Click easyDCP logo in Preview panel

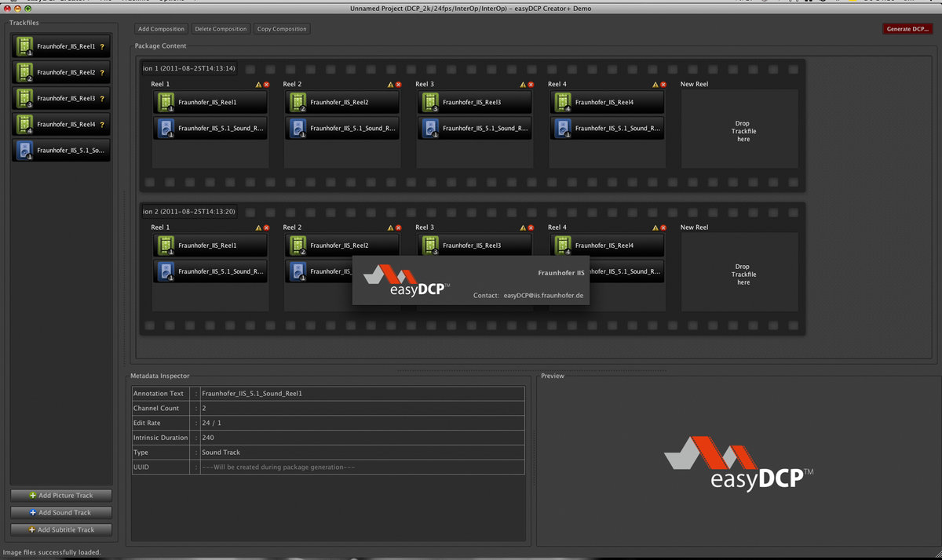click(x=738, y=464)
